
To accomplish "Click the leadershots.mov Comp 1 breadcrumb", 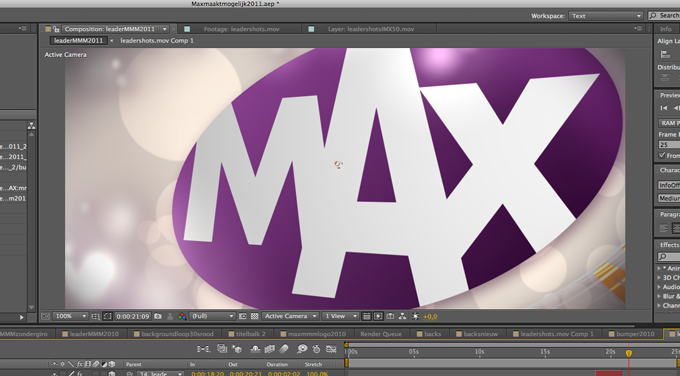I will pyautogui.click(x=157, y=40).
